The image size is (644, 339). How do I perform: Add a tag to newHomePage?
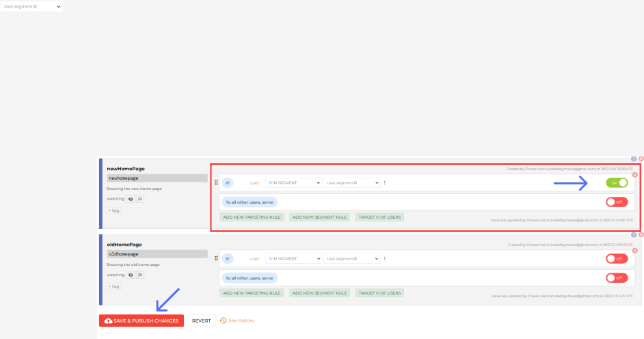point(113,211)
